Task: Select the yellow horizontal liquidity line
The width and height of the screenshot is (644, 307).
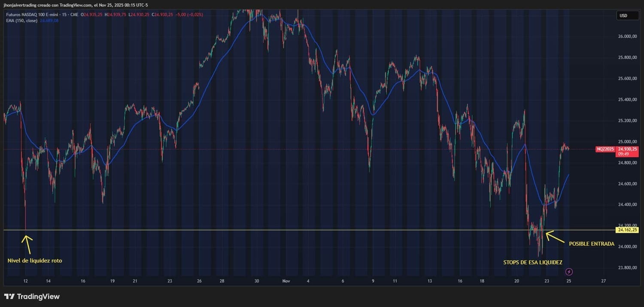Action: click(x=309, y=230)
